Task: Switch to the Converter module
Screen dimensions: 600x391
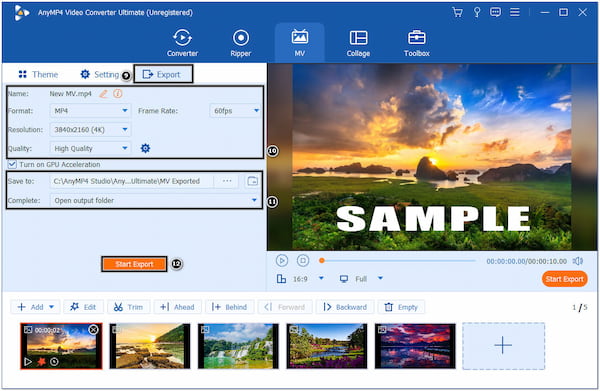Action: tap(182, 43)
